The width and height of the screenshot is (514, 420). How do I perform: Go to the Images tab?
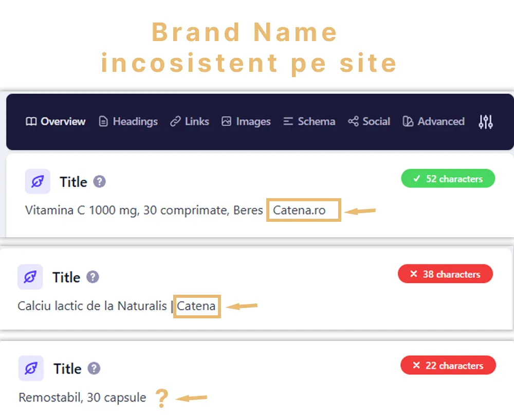click(x=246, y=122)
